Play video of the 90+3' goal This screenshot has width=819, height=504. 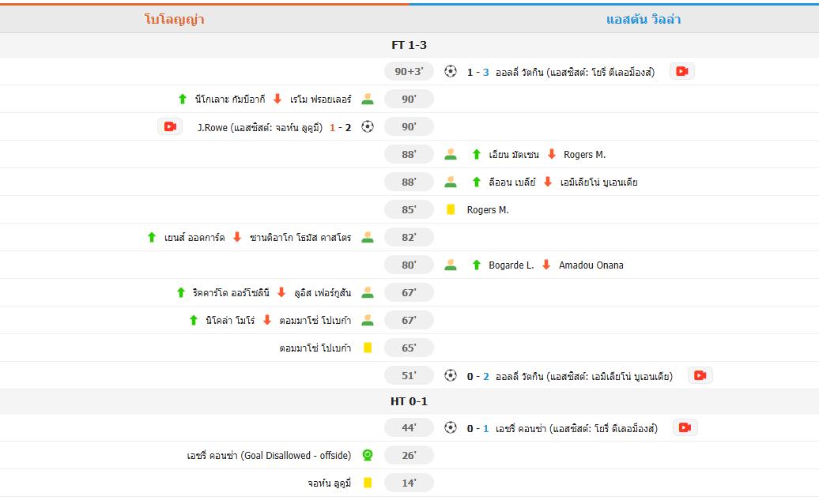point(681,71)
